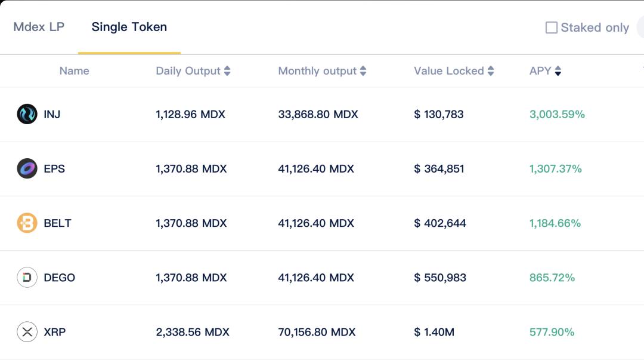Select the Single Token tab
This screenshot has width=644, height=360.
(x=129, y=27)
